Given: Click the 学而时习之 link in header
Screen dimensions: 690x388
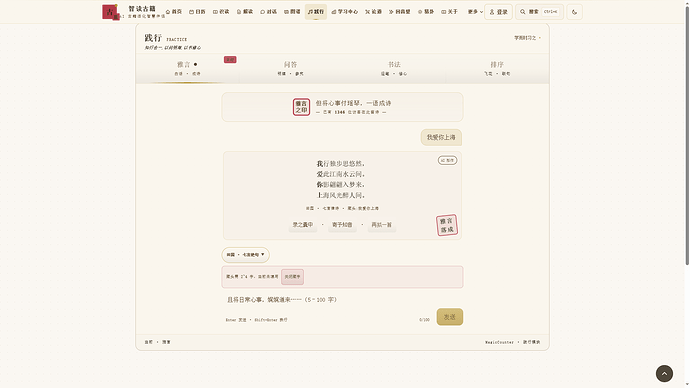Looking at the screenshot, I should click(527, 38).
